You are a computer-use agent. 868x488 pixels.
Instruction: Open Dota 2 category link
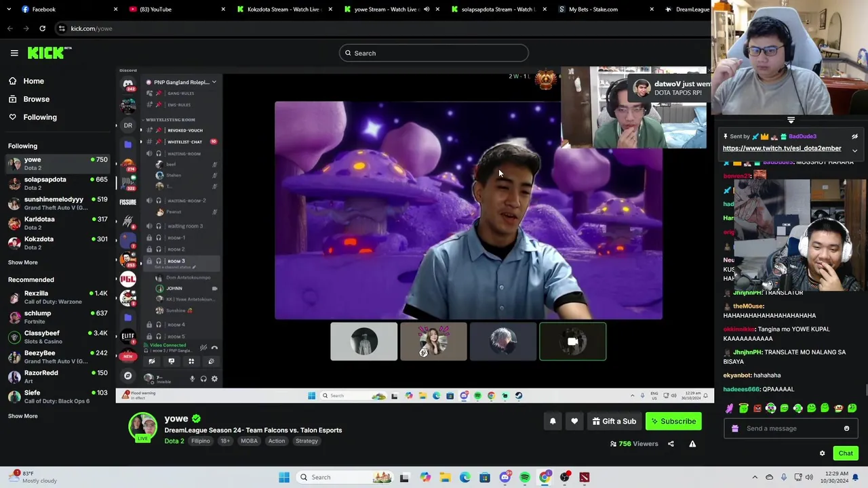click(x=174, y=441)
